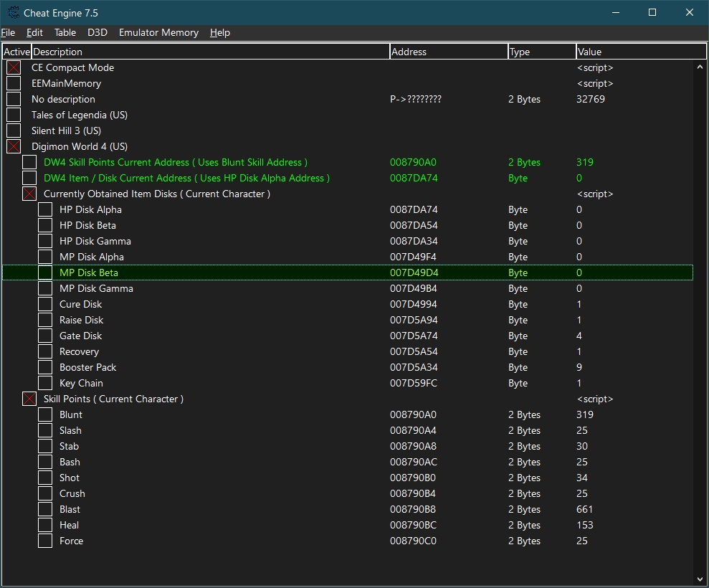Click the scrollbar up arrow

700,67
